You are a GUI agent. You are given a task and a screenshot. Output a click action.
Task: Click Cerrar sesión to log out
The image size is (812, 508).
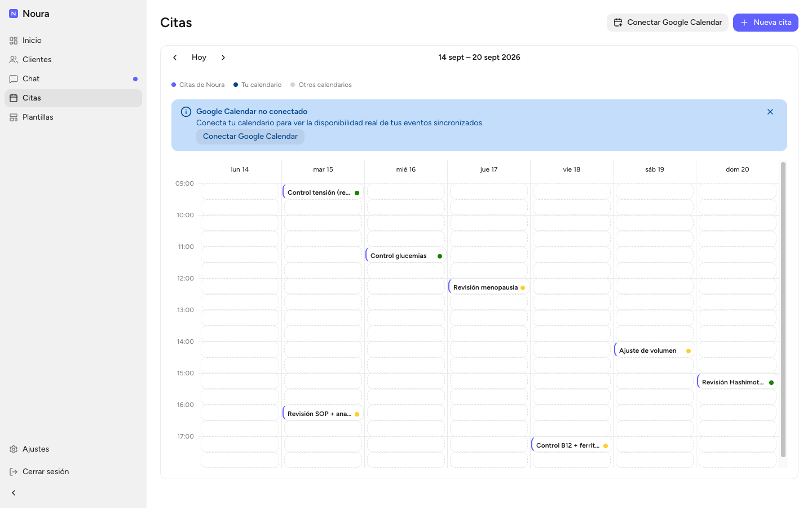[73, 472]
